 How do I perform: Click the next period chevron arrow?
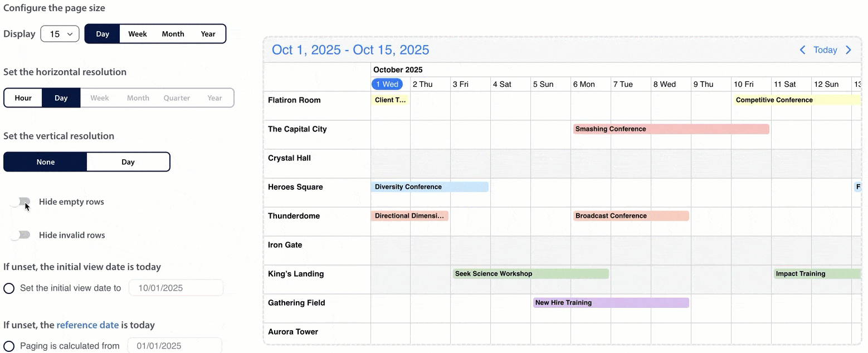849,50
